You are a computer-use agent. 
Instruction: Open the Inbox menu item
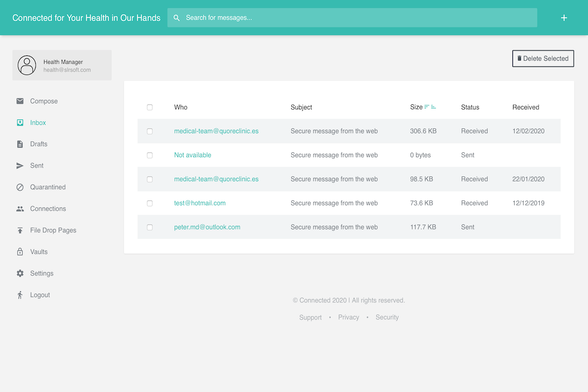click(x=38, y=122)
